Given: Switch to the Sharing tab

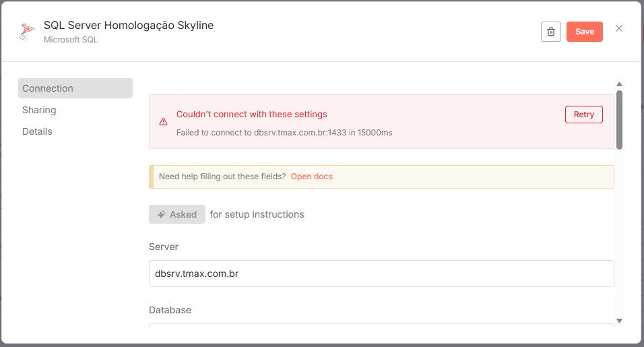Looking at the screenshot, I should coord(39,110).
